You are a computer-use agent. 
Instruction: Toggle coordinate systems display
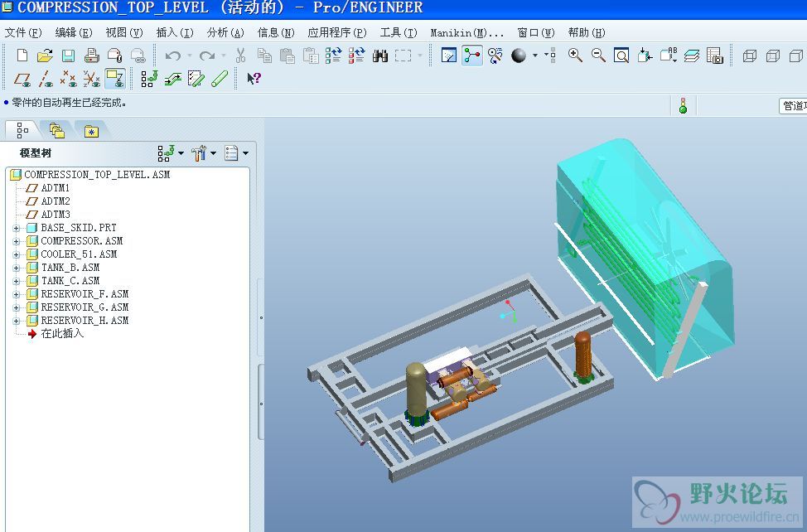(x=92, y=79)
